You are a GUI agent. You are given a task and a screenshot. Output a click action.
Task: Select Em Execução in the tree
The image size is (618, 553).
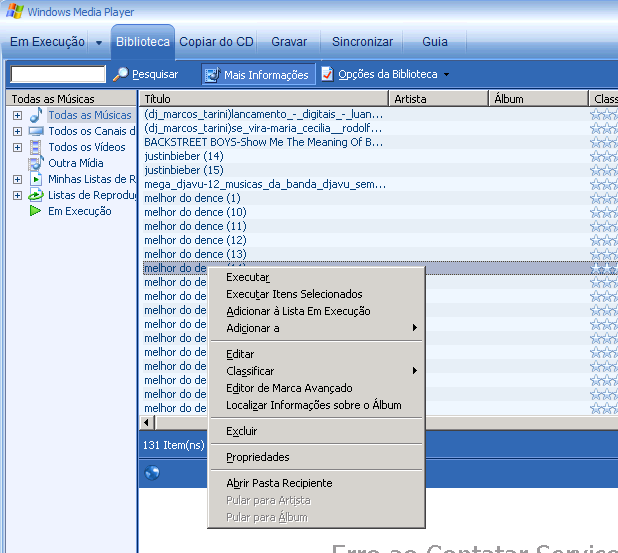[80, 211]
